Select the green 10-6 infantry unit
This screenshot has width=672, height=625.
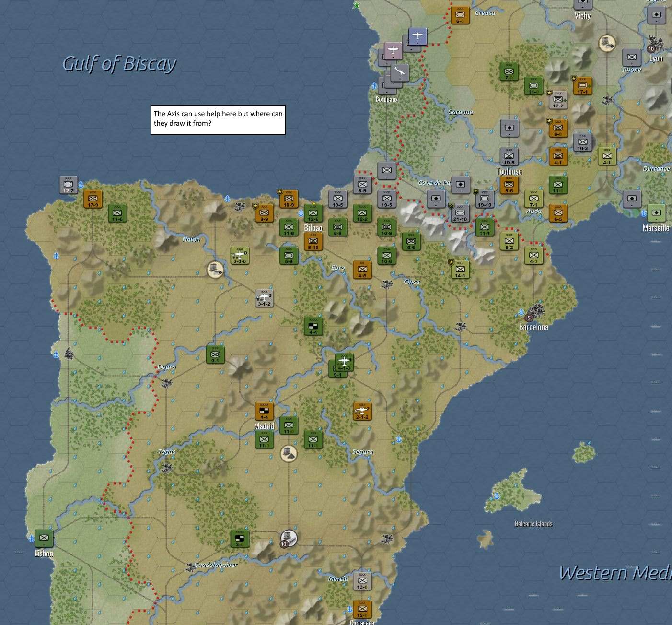[386, 256]
